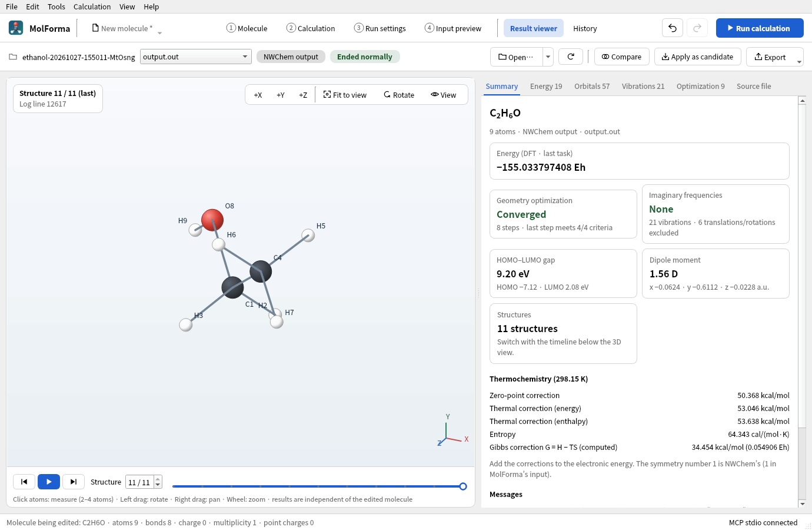The width and height of the screenshot is (812, 530).
Task: Open the Source file tab
Action: click(x=754, y=86)
